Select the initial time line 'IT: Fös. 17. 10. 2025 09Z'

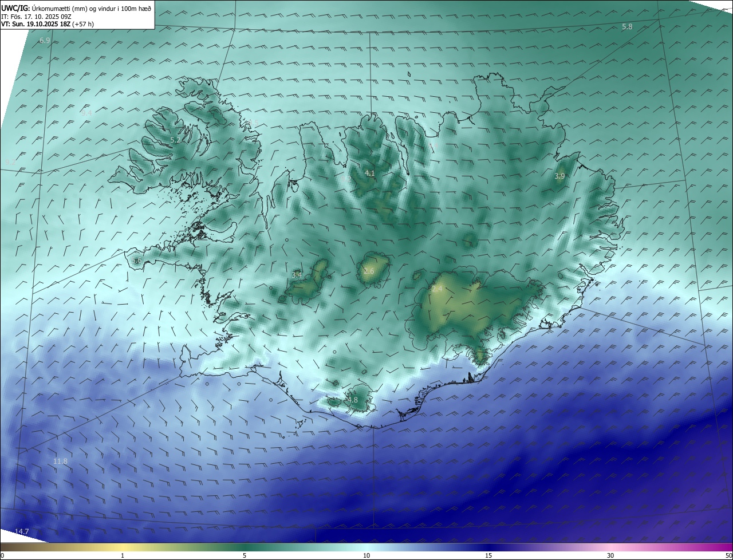click(36, 17)
